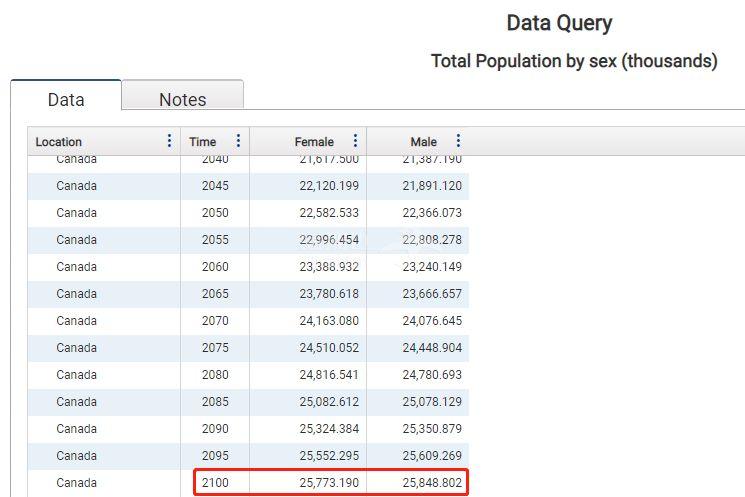Select Male value 21,891.120

pyautogui.click(x=432, y=186)
